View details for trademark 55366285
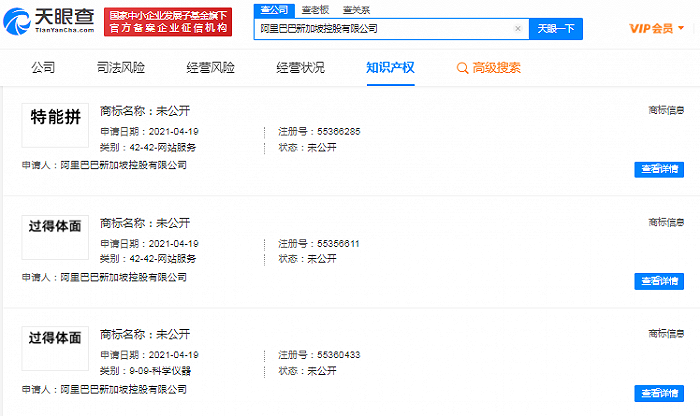 click(x=659, y=169)
